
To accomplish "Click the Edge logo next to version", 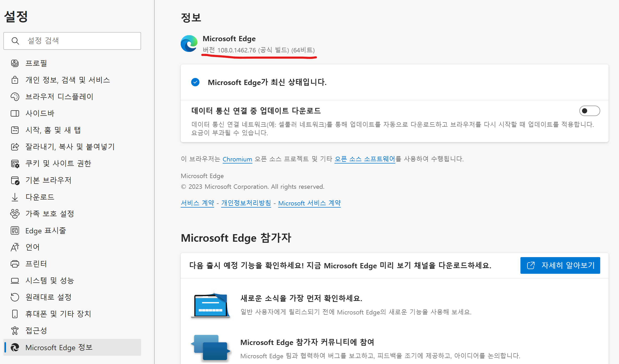I will pos(189,44).
